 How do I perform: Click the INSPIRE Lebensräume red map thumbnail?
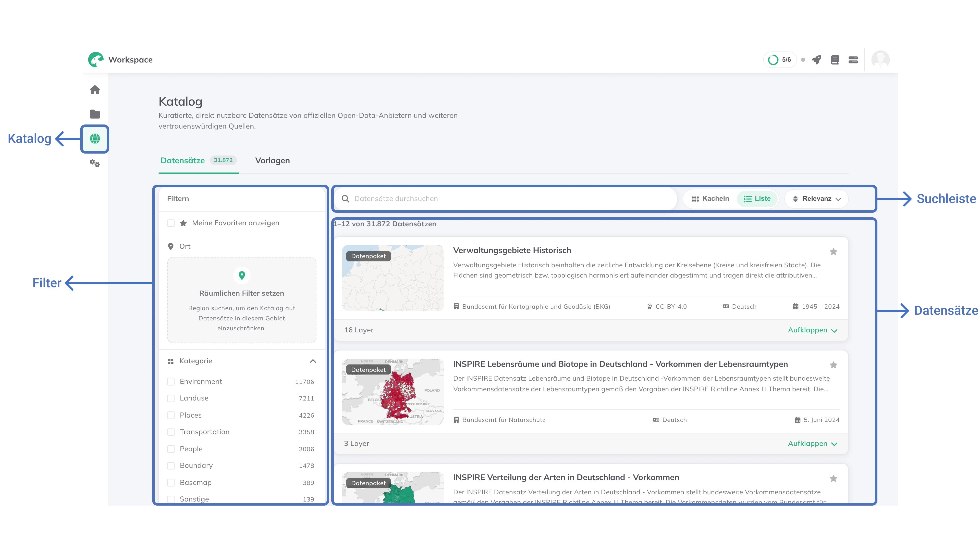click(393, 392)
